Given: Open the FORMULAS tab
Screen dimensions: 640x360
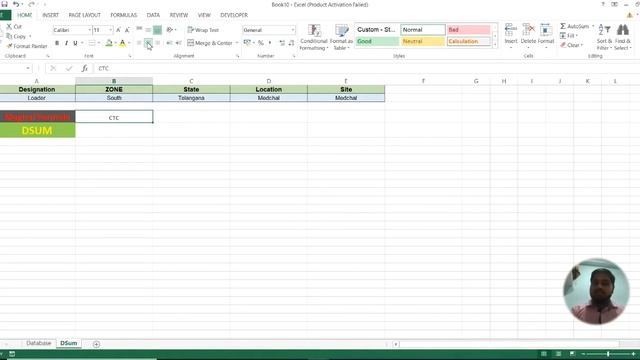Looking at the screenshot, I should (124, 15).
